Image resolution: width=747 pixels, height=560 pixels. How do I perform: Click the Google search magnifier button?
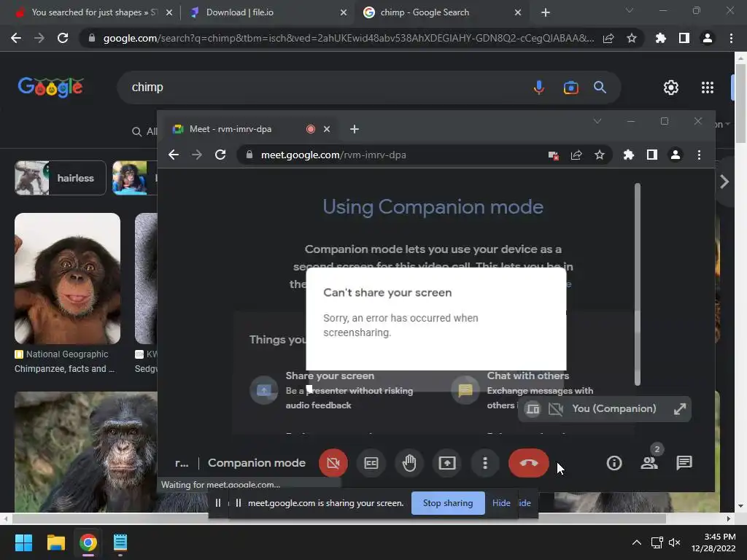pyautogui.click(x=600, y=87)
